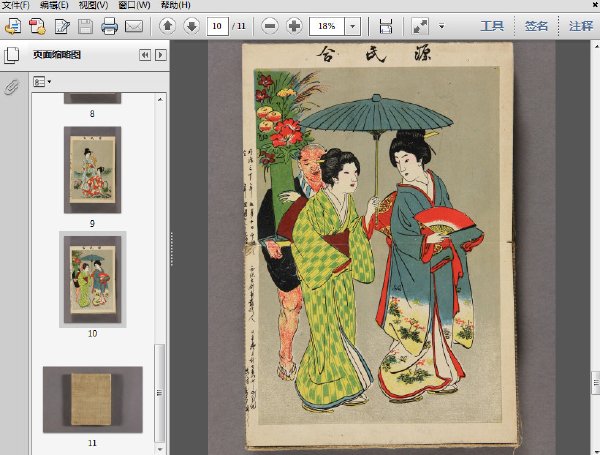The image size is (600, 455).
Task: Zoom in using the plus button
Action: click(x=294, y=26)
